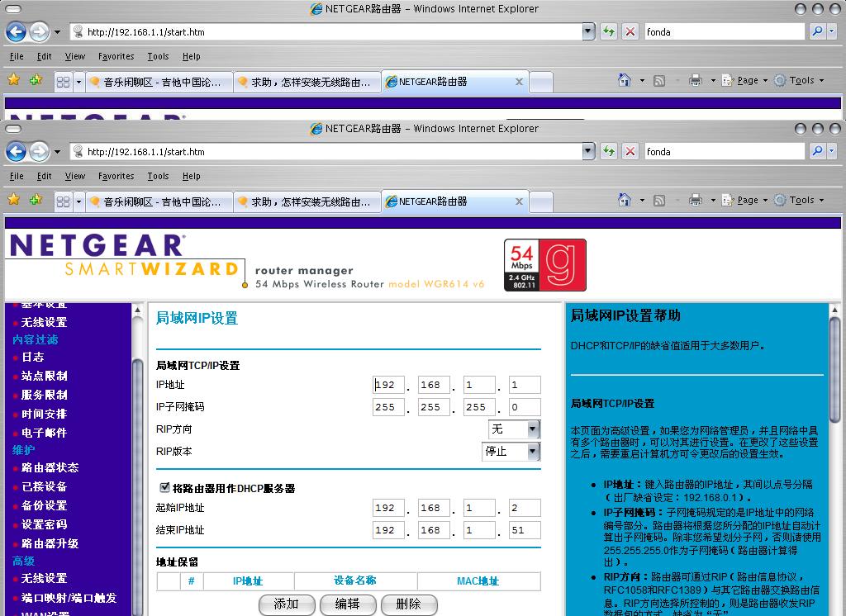The width and height of the screenshot is (846, 616).
Task: Click RSS feeds icon in rear window
Action: click(658, 81)
